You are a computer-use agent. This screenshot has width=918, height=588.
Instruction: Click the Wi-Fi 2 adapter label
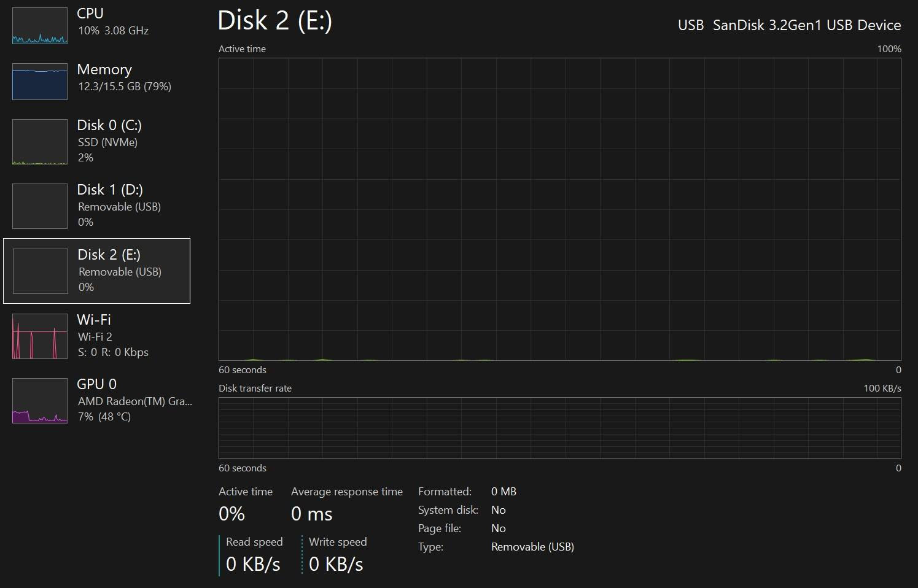click(x=95, y=337)
